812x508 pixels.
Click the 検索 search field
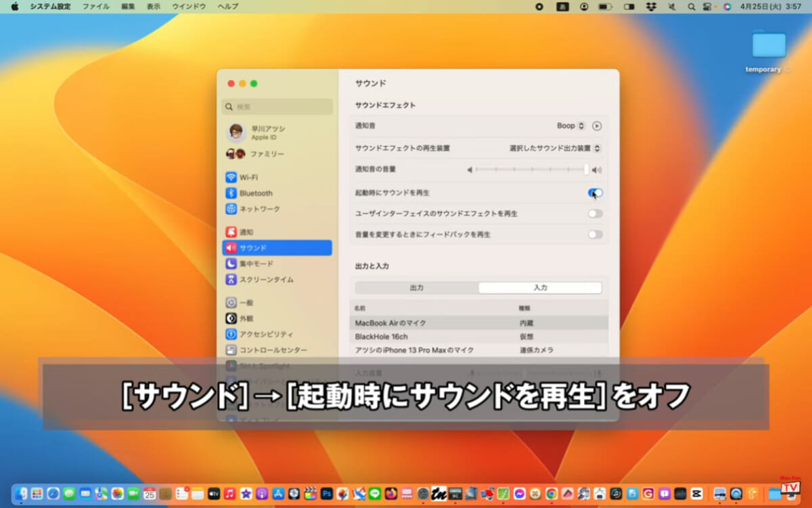point(277,107)
